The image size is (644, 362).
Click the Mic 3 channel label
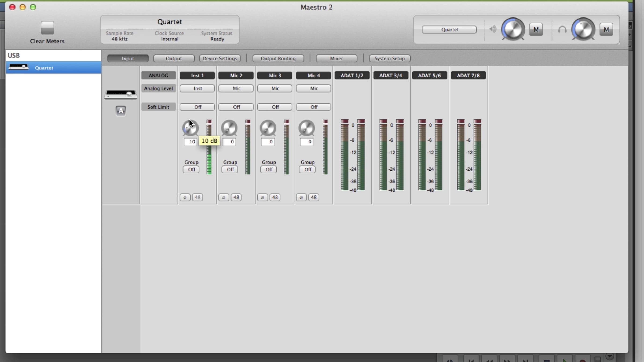point(275,76)
